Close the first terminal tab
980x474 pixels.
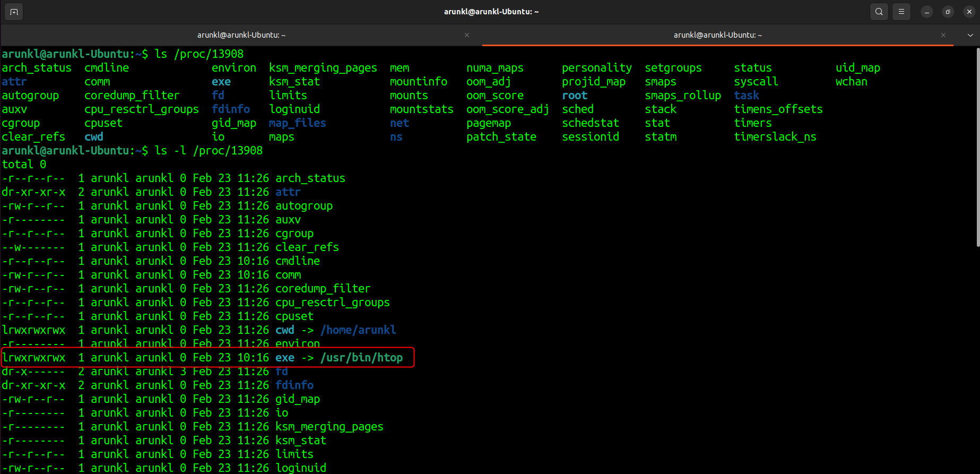tap(467, 35)
